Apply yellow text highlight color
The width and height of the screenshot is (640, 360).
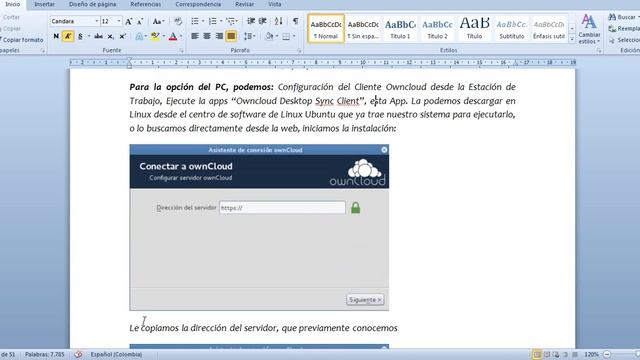click(x=155, y=36)
